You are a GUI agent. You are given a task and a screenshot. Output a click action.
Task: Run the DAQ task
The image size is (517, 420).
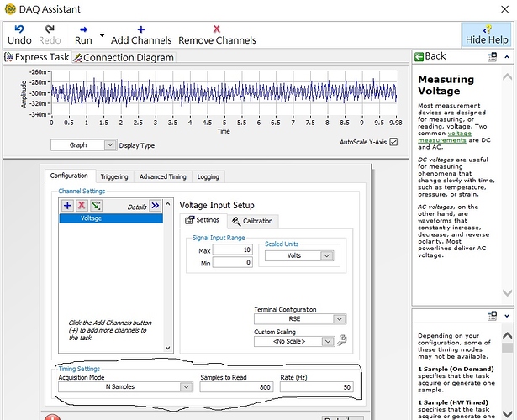click(83, 35)
